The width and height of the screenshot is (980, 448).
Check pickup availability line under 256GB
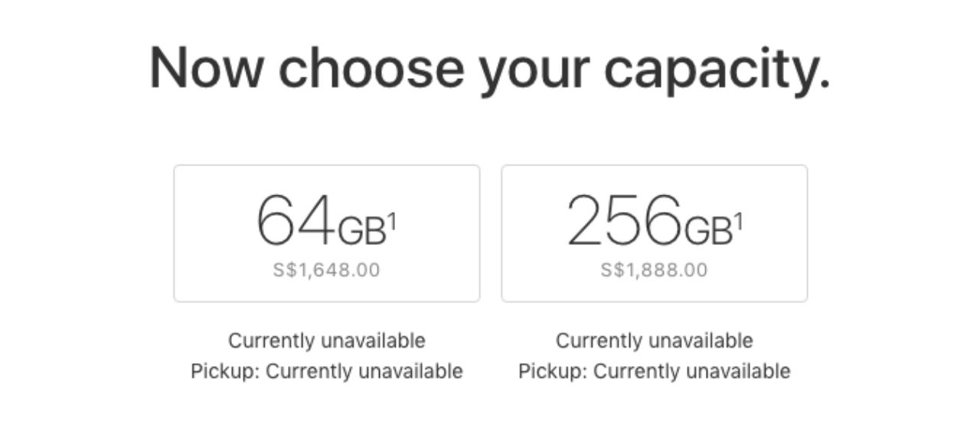(654, 371)
